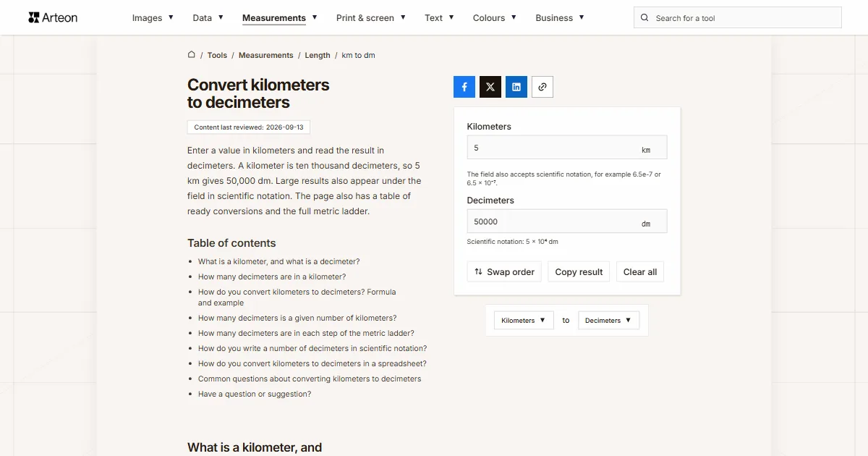This screenshot has width=868, height=456.
Task: Open the Business menu
Action: click(x=560, y=18)
